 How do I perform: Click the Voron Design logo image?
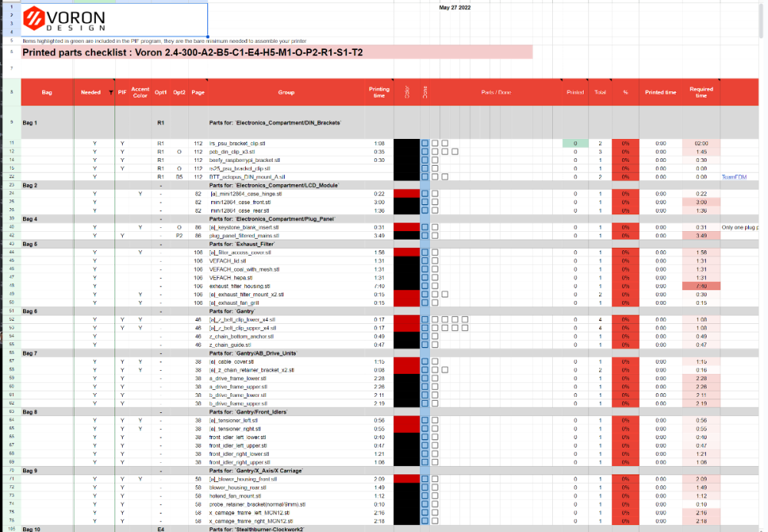tap(65, 19)
